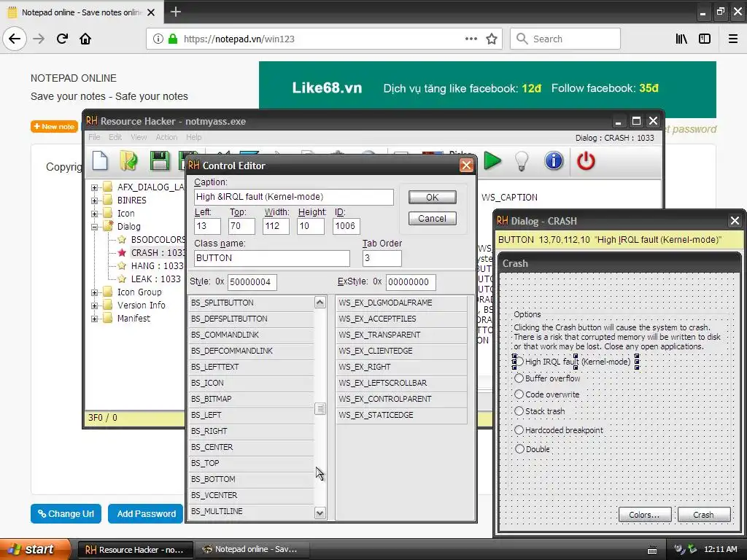Close the Control Editor with orange X
This screenshot has width=747, height=560.
point(466,166)
